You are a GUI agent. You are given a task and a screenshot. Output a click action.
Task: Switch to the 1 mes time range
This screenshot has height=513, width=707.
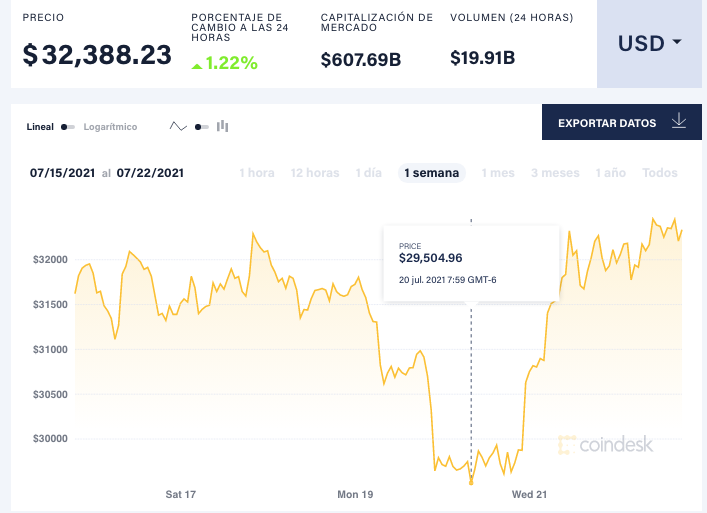pyautogui.click(x=498, y=173)
